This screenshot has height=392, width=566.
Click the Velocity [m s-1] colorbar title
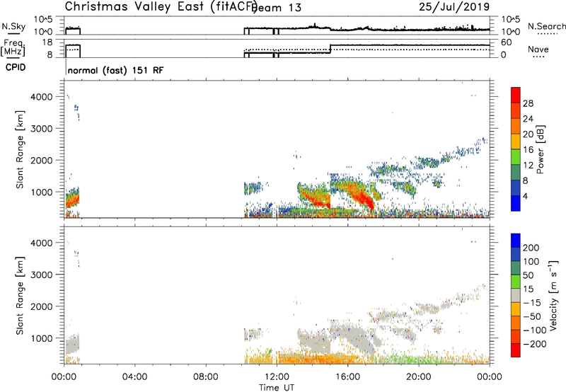553,295
